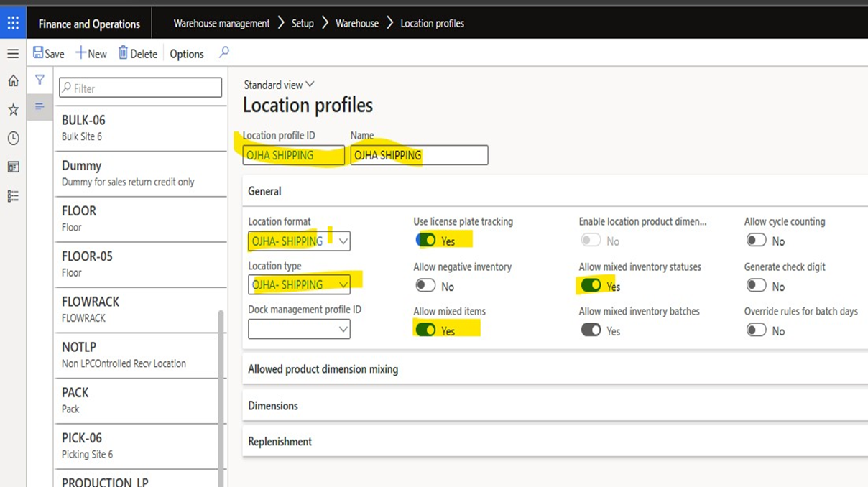Click Setup in the breadcrumb

[x=303, y=23]
